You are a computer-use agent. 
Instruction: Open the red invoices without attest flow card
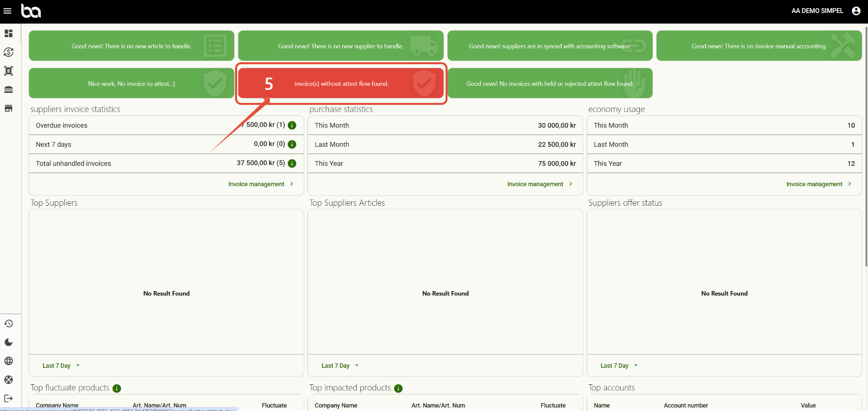pyautogui.click(x=341, y=83)
